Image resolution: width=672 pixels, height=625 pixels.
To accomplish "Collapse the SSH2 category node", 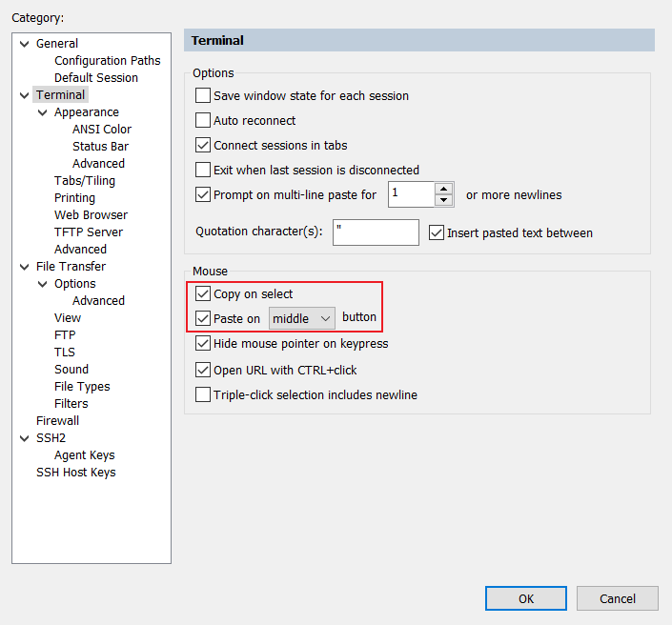I will [x=24, y=438].
